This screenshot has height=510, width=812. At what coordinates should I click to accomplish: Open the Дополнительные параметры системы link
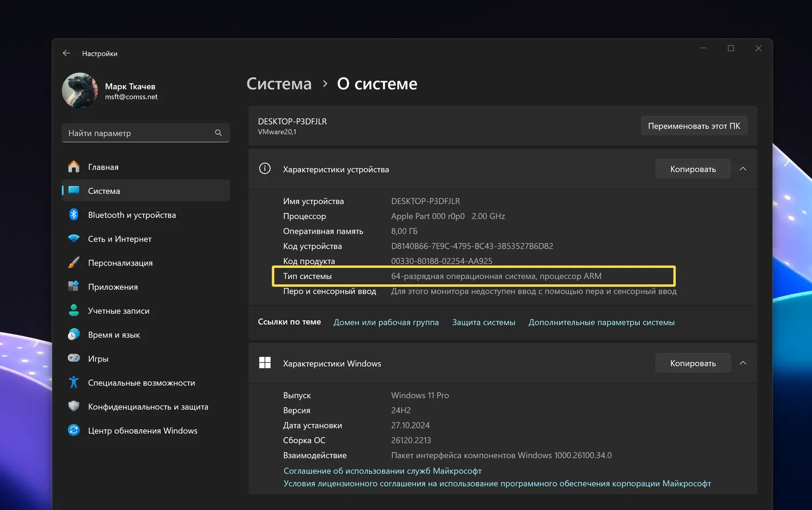[x=601, y=322]
